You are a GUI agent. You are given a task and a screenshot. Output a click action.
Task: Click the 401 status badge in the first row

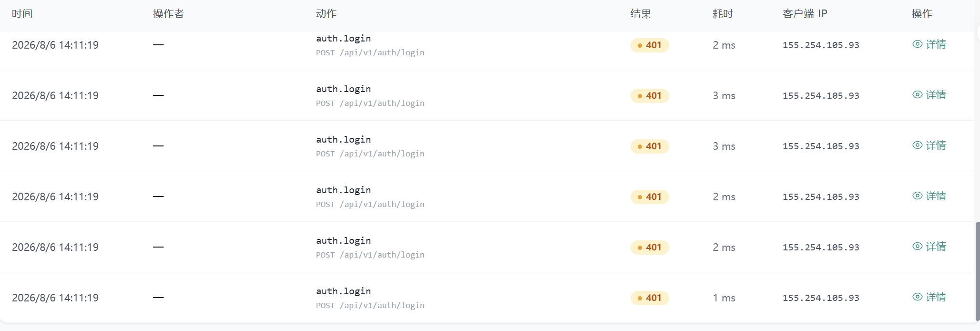pos(650,45)
